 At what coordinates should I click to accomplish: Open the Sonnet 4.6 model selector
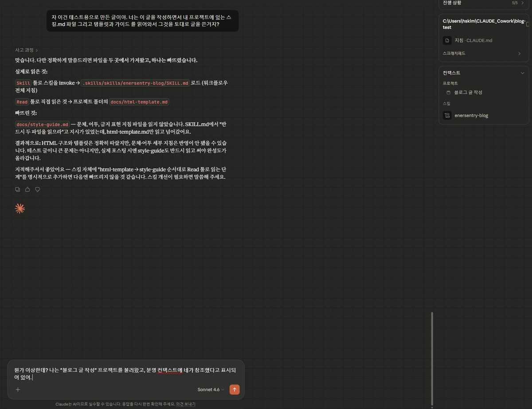pyautogui.click(x=211, y=390)
